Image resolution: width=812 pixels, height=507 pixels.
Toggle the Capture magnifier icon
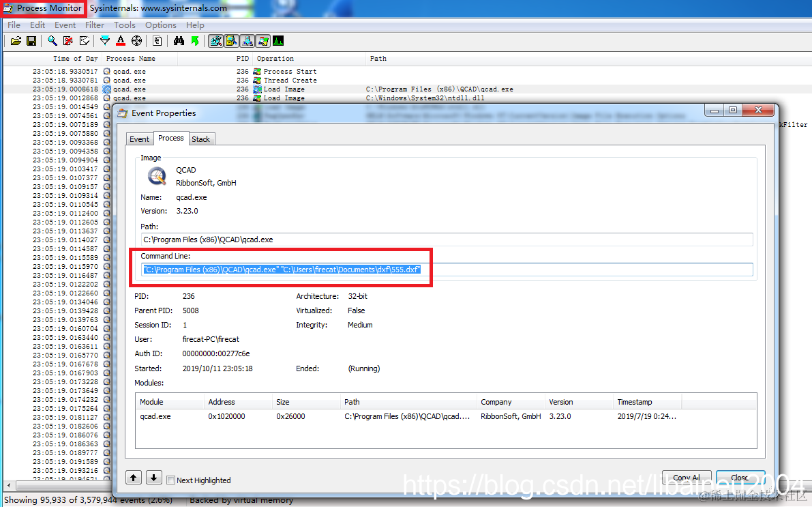(52, 41)
